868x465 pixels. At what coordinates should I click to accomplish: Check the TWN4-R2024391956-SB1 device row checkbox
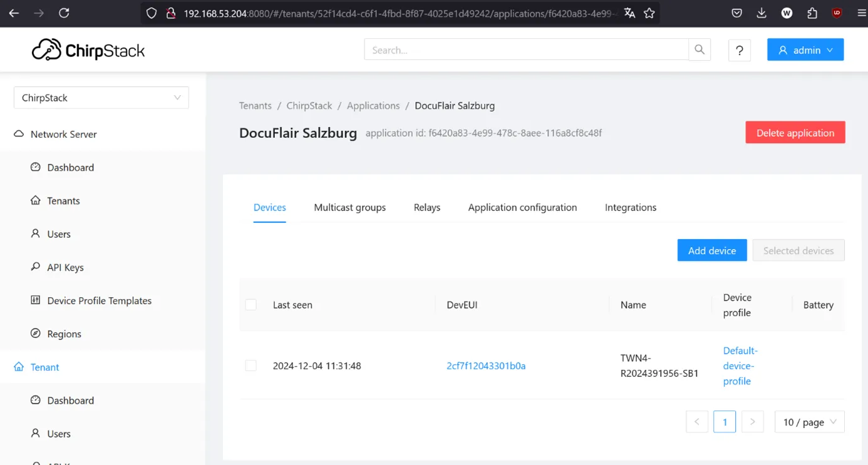(251, 365)
